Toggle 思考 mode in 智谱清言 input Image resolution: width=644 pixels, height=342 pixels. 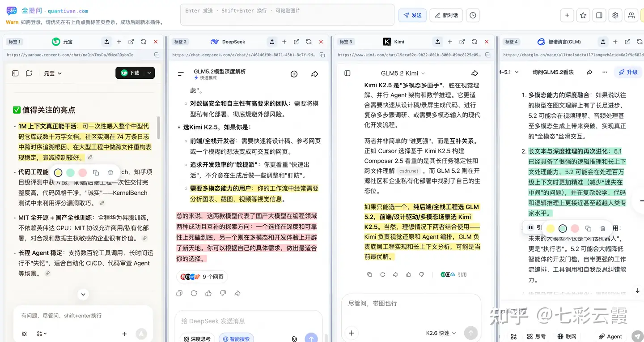click(x=536, y=337)
